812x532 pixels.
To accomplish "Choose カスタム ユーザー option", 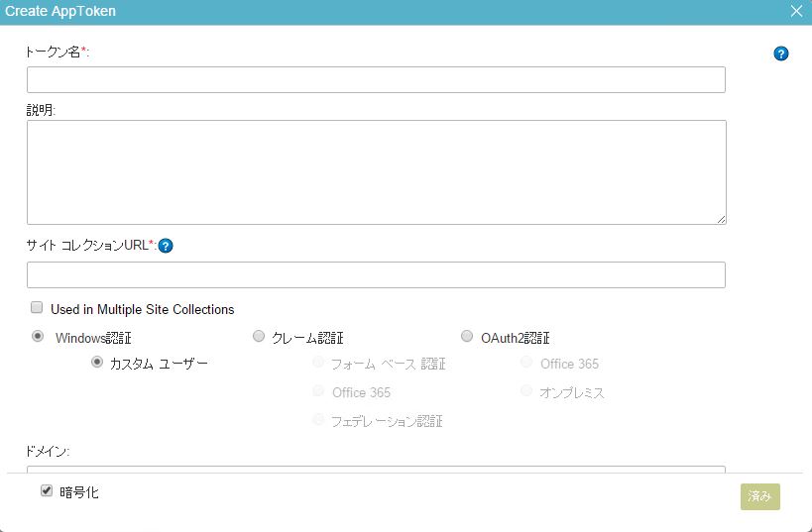I will [97, 362].
